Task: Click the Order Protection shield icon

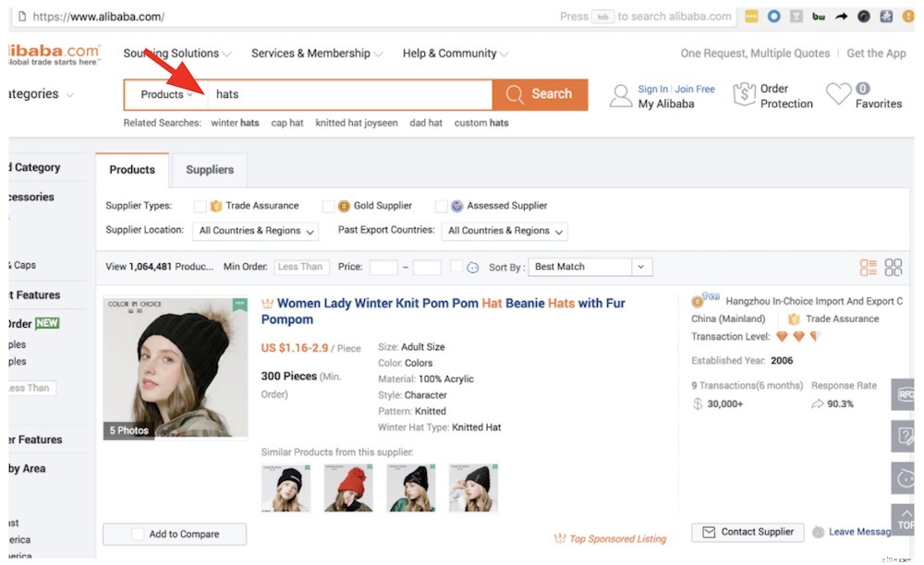Action: tap(745, 93)
